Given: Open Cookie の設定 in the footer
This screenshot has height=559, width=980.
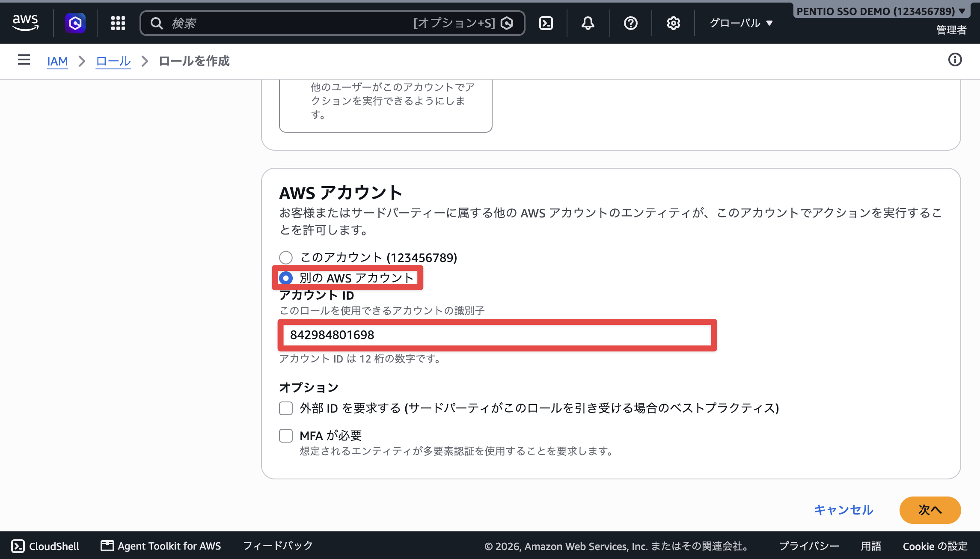Looking at the screenshot, I should click(935, 546).
